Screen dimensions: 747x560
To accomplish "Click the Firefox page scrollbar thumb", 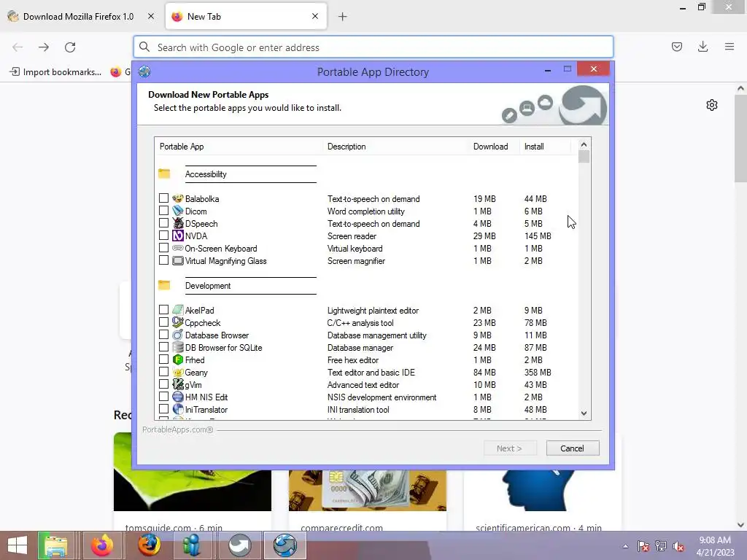I will point(740,138).
